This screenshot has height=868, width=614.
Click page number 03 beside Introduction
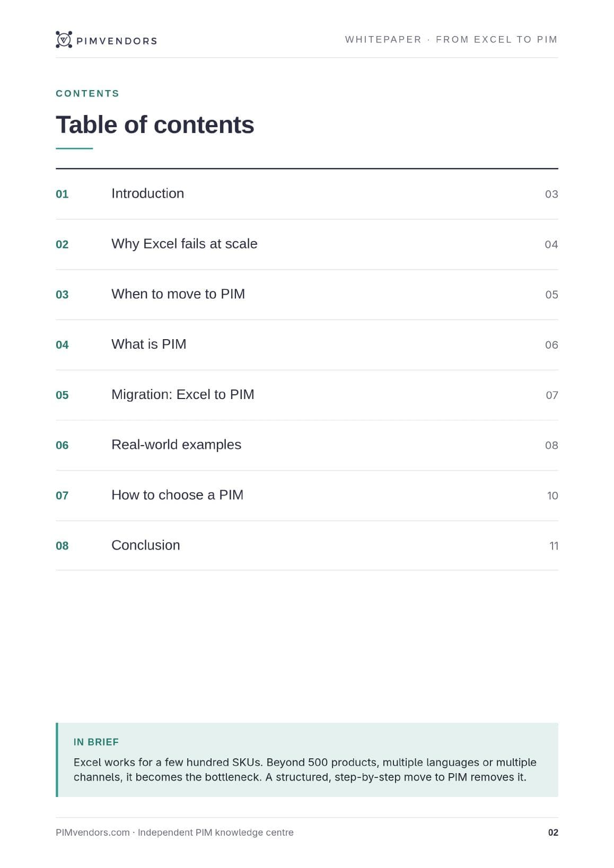[x=551, y=194]
